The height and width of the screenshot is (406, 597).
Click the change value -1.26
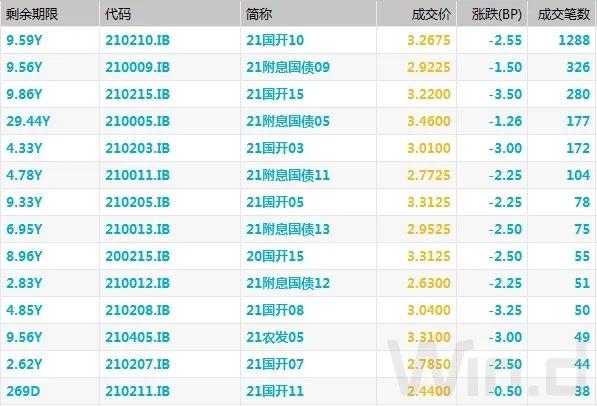(x=505, y=121)
